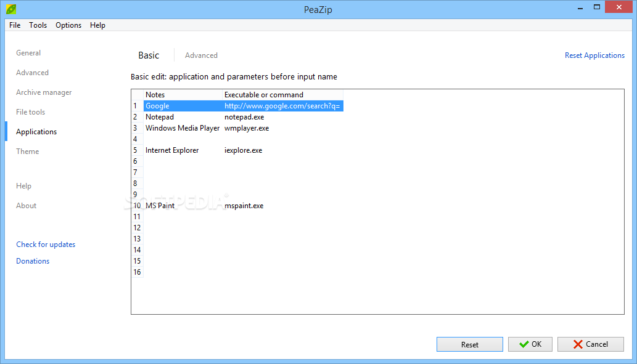The width and height of the screenshot is (637, 364).
Task: Click the Donations link
Action: point(33,261)
